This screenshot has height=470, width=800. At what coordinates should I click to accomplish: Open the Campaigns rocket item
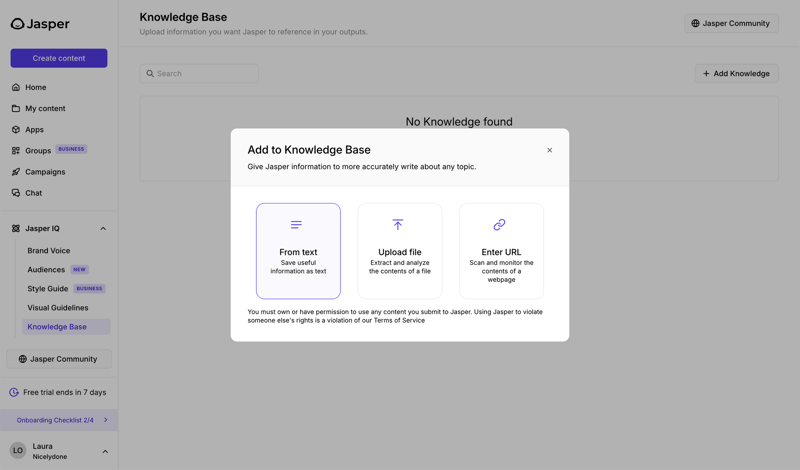click(45, 172)
